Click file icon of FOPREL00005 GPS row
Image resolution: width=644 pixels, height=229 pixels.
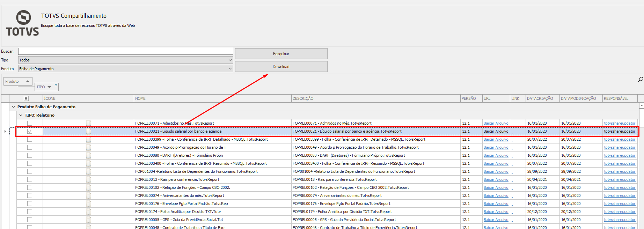(x=89, y=220)
